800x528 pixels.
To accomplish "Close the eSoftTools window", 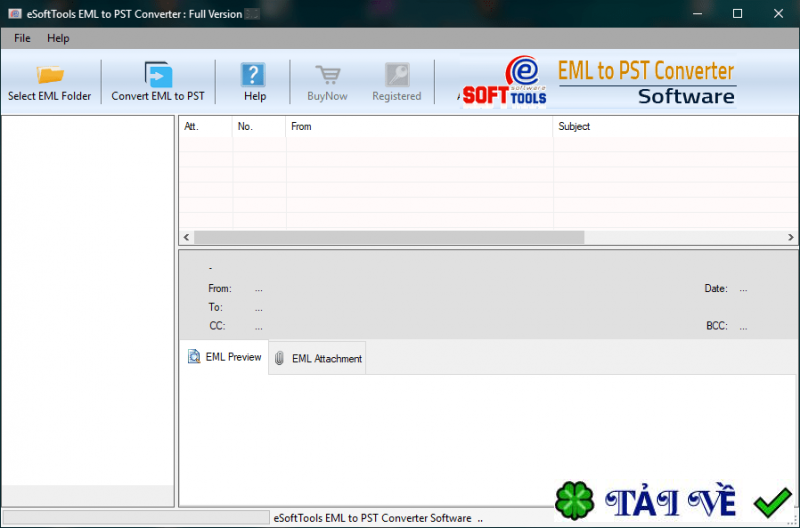I will pyautogui.click(x=778, y=14).
